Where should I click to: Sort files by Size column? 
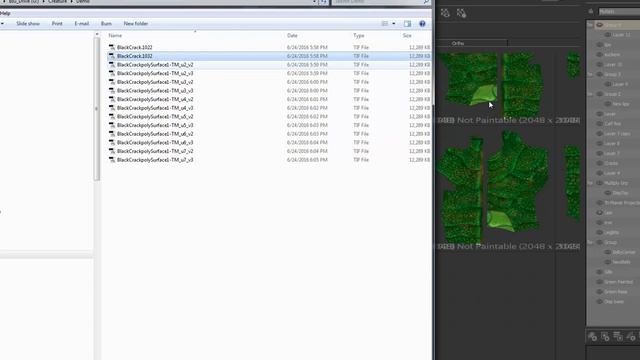pyautogui.click(x=407, y=36)
